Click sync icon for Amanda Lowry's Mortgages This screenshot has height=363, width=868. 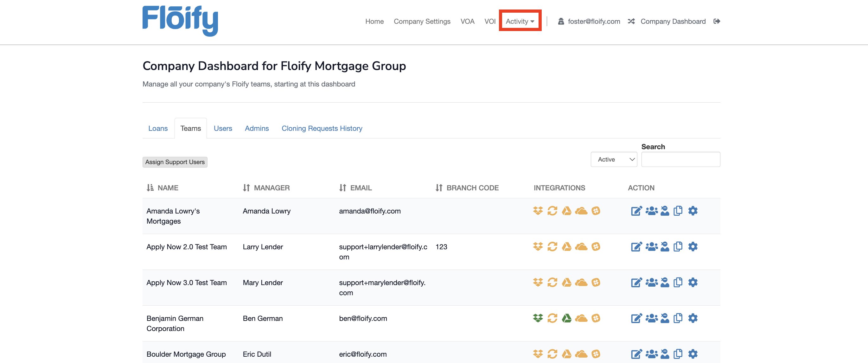(552, 211)
